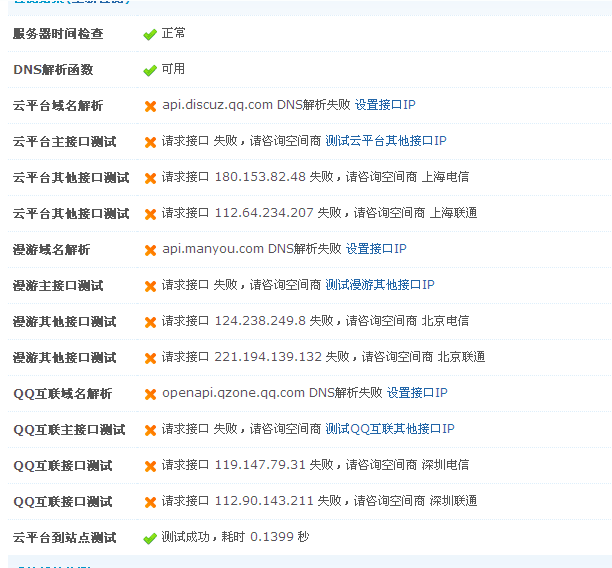The height and width of the screenshot is (568, 612).
Task: Open 设置接口IP link for openapi.qzone.qq.com
Action: [417, 393]
